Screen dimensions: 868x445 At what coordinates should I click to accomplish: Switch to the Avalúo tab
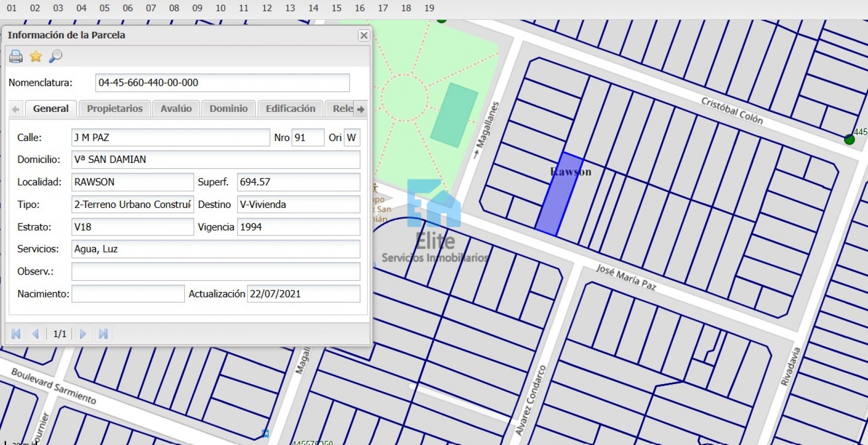176,109
